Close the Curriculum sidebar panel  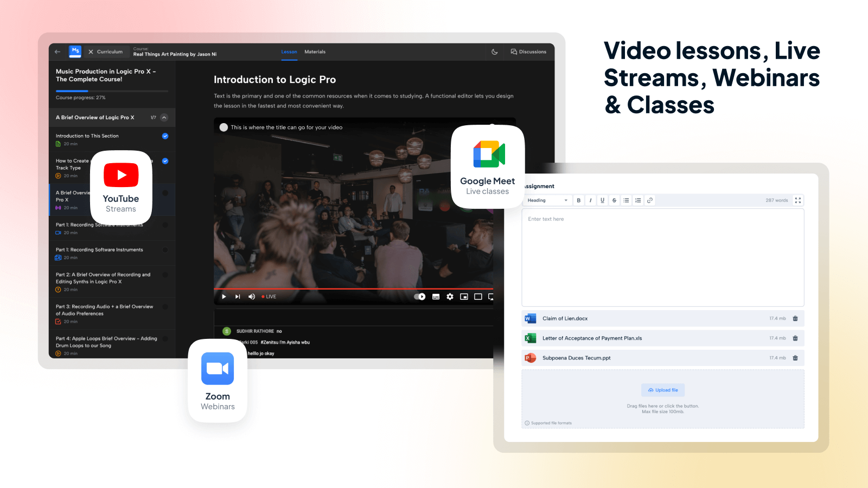click(91, 52)
